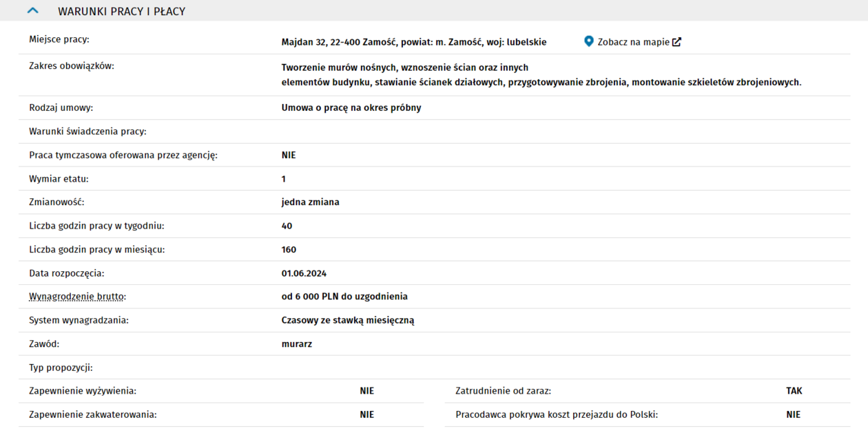Click the Umowa o pracę na okres próbny value
The height and width of the screenshot is (446, 868).
tap(351, 108)
